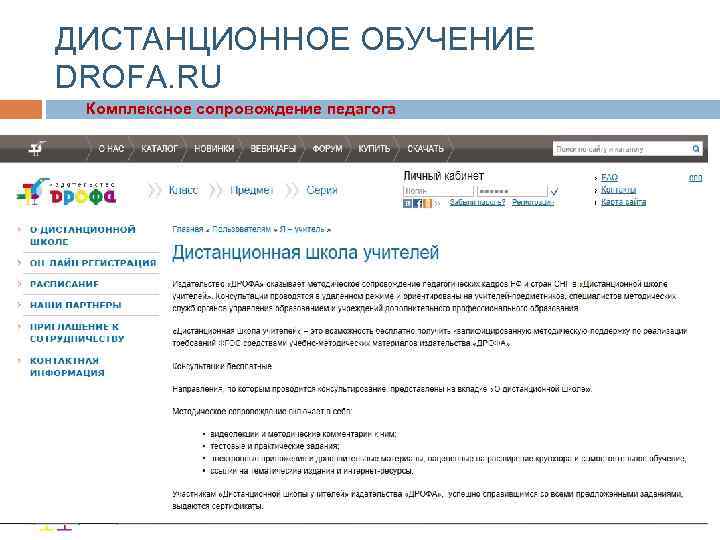Viewport: 720px width, 540px height.
Task: Click the Я – учитель breadcrumb link
Action: tap(302, 229)
